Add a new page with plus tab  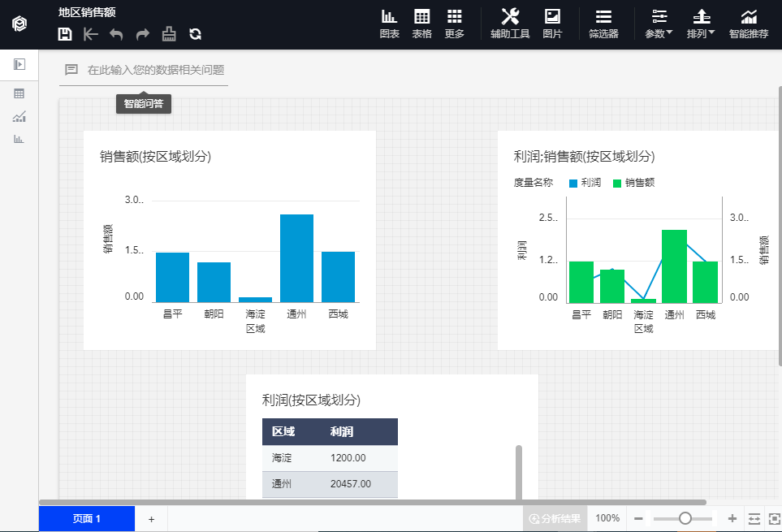click(x=151, y=518)
